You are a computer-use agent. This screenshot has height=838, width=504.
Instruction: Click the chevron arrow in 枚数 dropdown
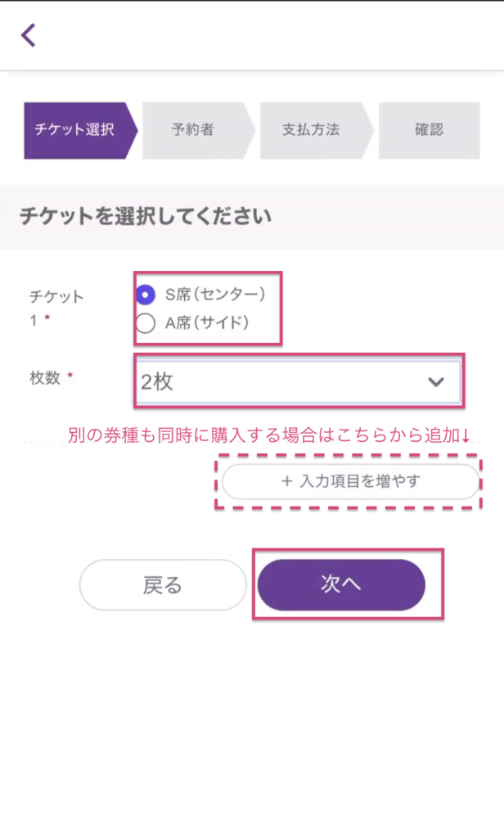point(436,381)
